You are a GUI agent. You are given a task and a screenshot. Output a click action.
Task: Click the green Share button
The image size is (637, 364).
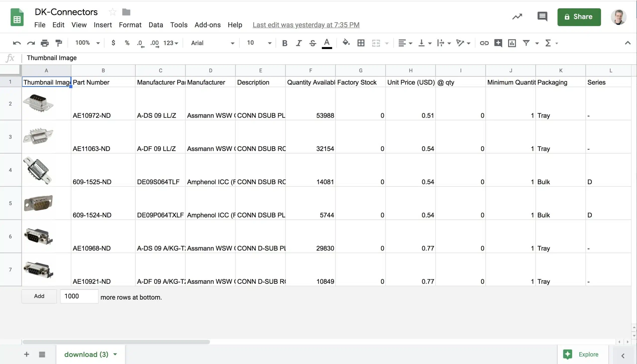point(579,17)
